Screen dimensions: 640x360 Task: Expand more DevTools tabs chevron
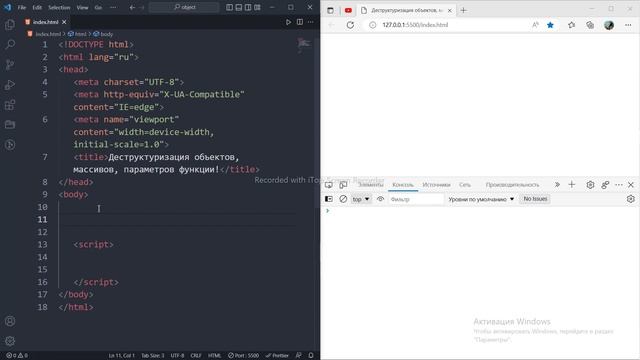[x=557, y=185]
